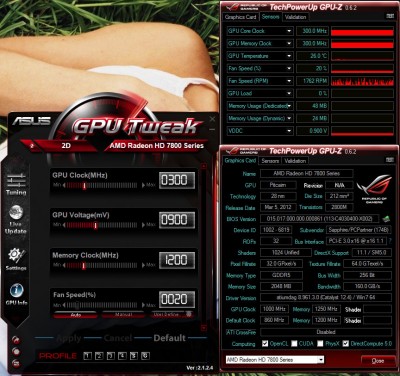The height and width of the screenshot is (376, 400).
Task: Click the Memory Clock slider Min arrow
Action: (x=64, y=265)
